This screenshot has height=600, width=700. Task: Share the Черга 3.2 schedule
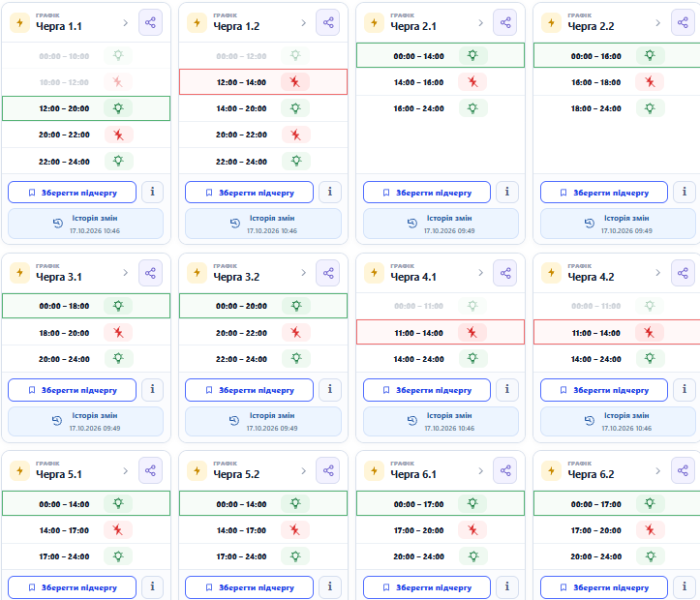click(328, 273)
